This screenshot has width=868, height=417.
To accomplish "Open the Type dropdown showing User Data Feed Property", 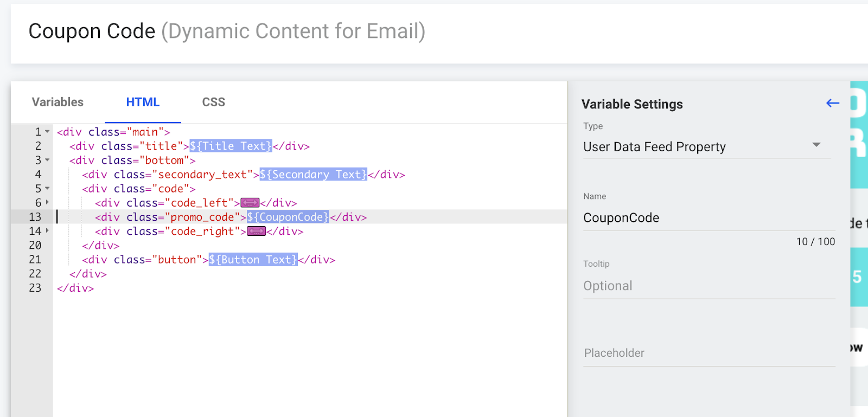I will click(706, 146).
